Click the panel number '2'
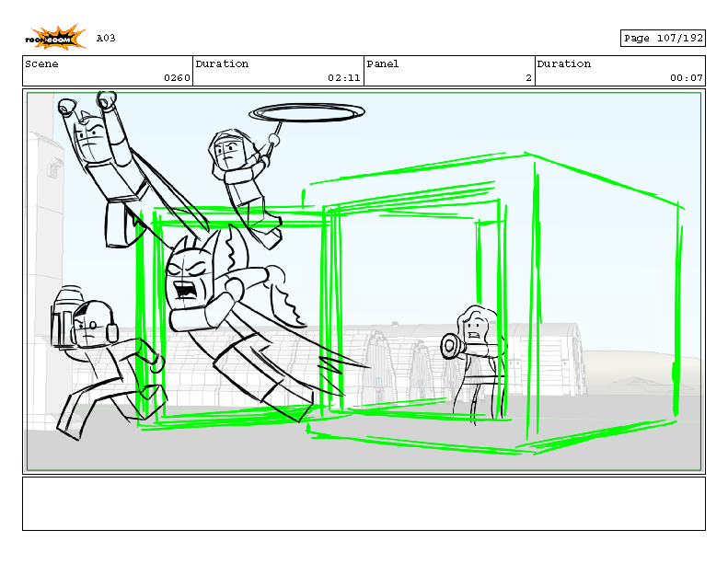Image resolution: width=728 pixels, height=564 pixels. coord(528,78)
